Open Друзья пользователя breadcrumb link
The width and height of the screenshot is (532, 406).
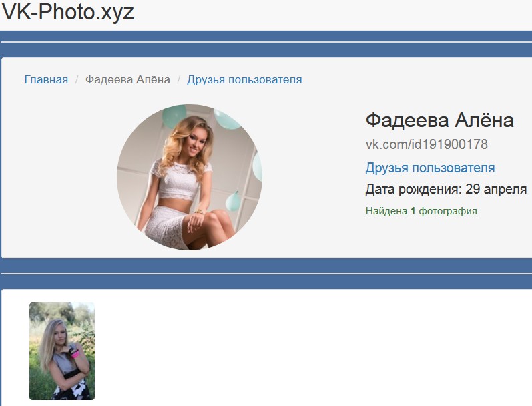tap(244, 79)
